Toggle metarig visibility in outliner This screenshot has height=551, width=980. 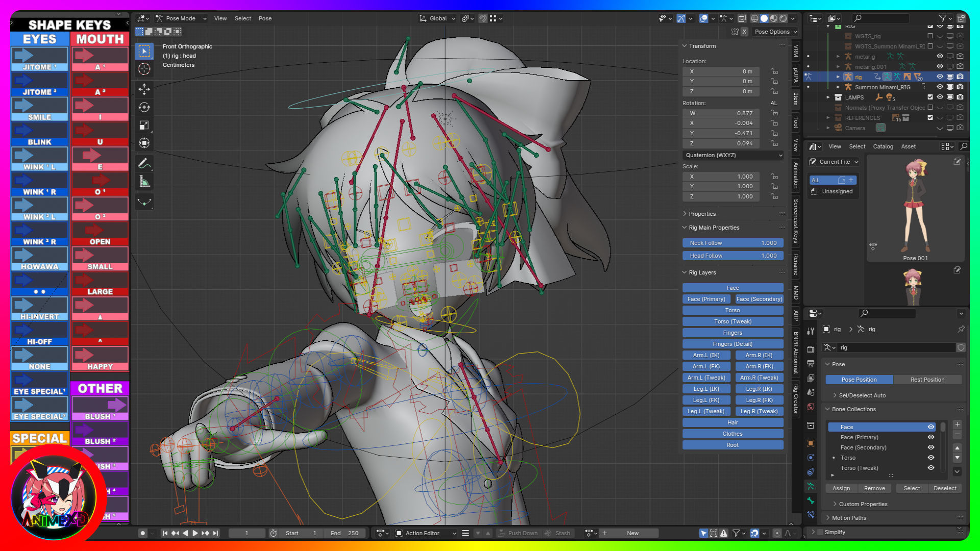[940, 57]
